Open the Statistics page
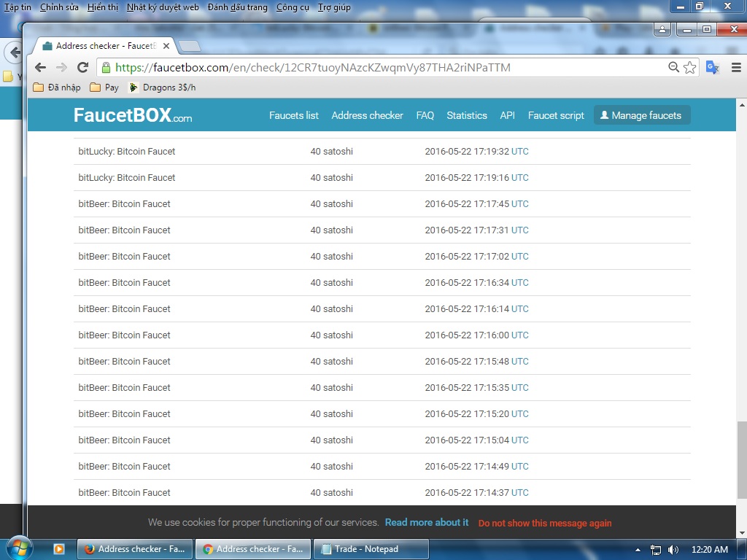 click(467, 115)
